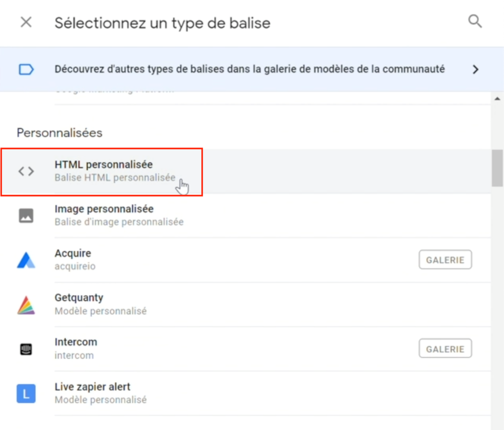Viewport: 504px width, 430px height.
Task: Select the Getquanty custom template
Action: click(246, 304)
